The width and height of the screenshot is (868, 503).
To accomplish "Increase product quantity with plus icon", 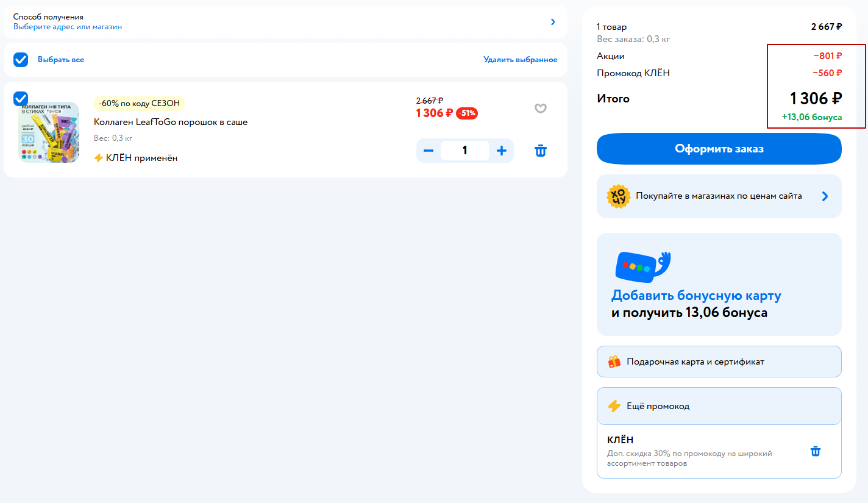I will point(501,151).
